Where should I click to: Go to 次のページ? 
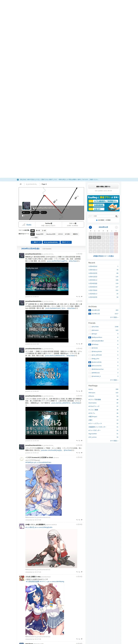(x=66, y=242)
